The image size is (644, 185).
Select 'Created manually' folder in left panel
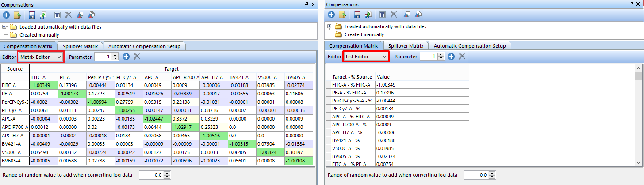(x=39, y=34)
